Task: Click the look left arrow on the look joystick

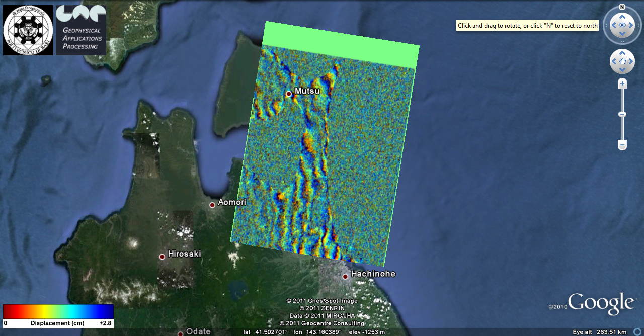Action: (x=613, y=25)
